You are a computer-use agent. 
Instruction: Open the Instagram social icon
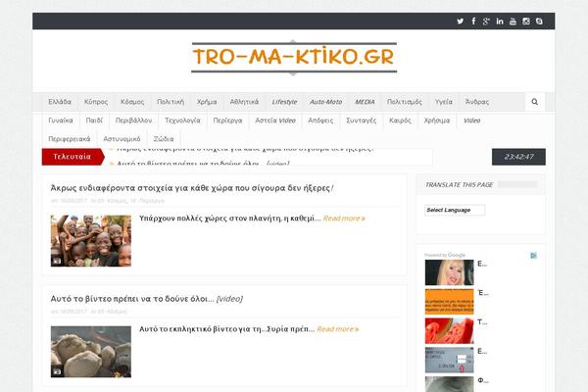[x=526, y=22]
